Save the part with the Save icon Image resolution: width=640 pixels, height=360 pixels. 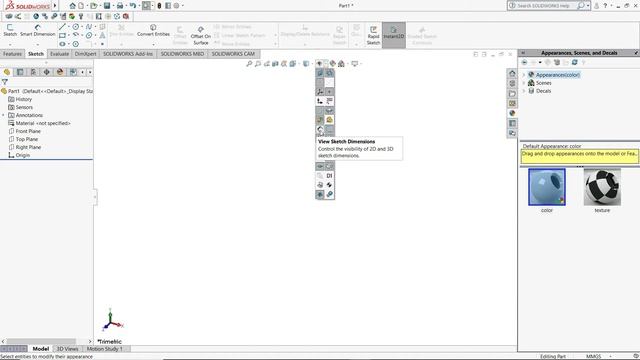[107, 6]
